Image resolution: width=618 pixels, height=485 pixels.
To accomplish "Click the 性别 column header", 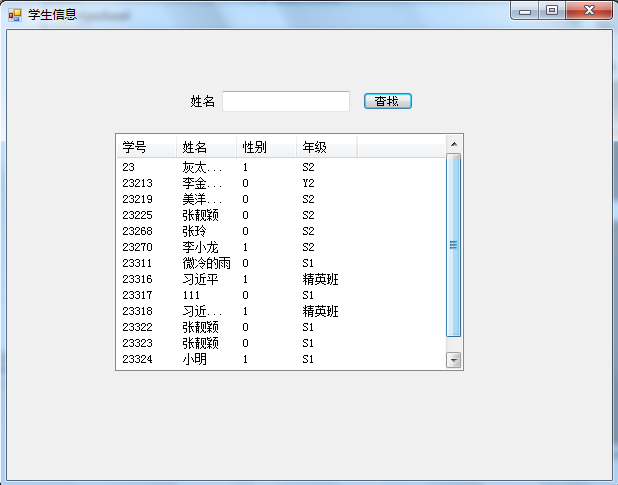I will [x=266, y=147].
